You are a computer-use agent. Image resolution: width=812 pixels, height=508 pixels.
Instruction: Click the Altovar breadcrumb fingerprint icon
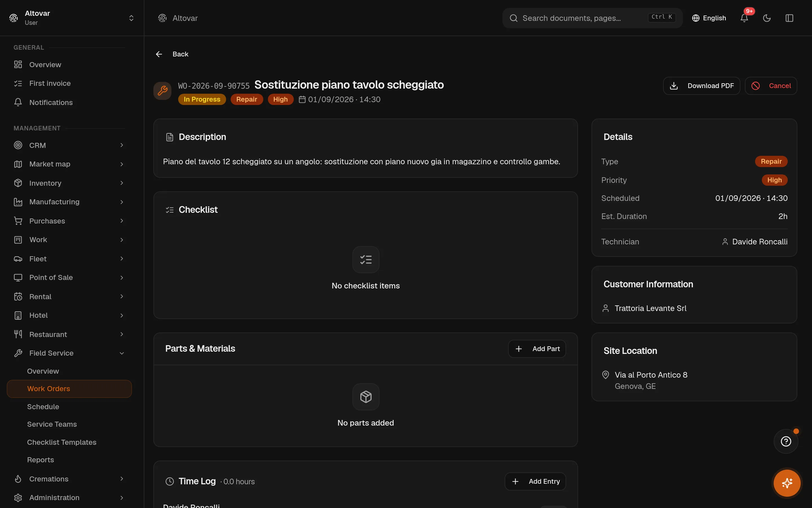pyautogui.click(x=162, y=18)
